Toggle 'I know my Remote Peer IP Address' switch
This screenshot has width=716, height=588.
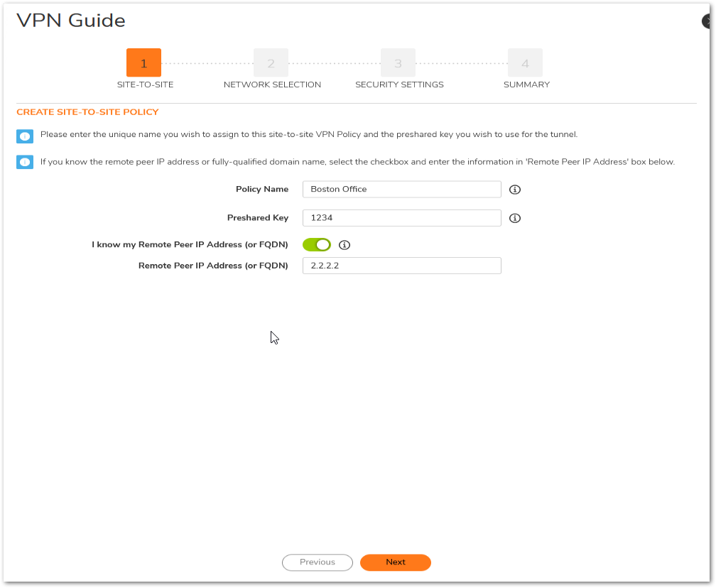[317, 245]
